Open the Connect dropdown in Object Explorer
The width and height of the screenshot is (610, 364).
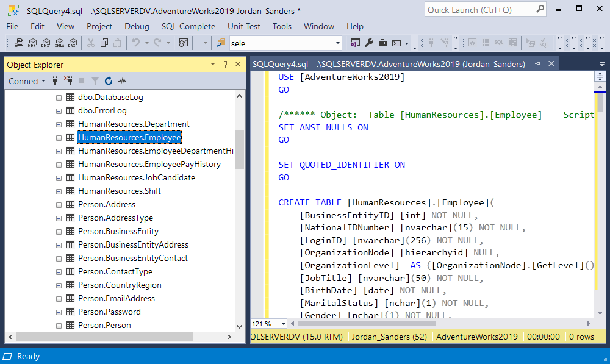click(27, 81)
